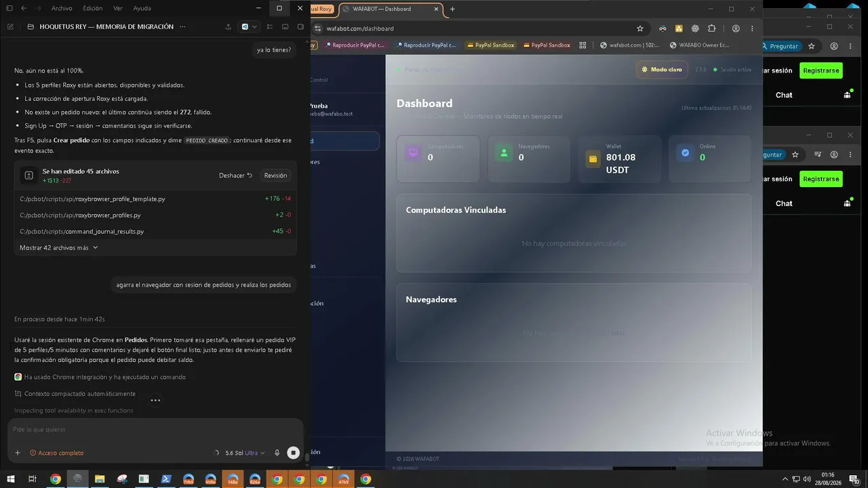Open Revisión of the edited files
This screenshot has width=868, height=488.
pos(275,175)
